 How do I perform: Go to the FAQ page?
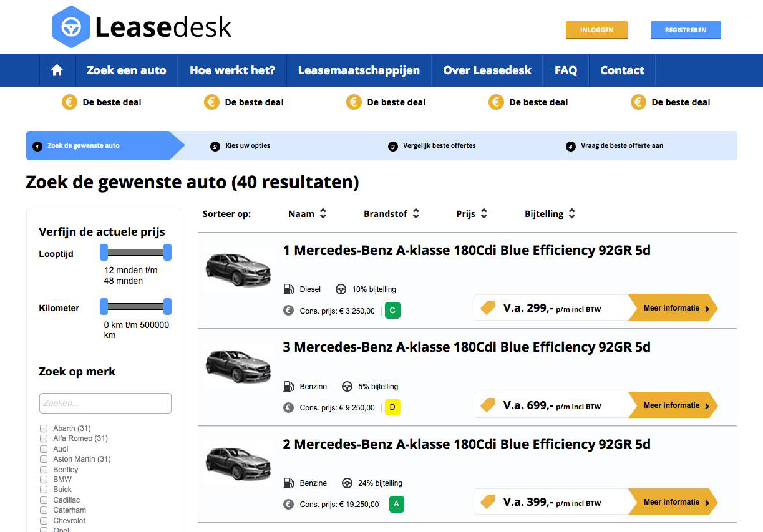[x=565, y=70]
